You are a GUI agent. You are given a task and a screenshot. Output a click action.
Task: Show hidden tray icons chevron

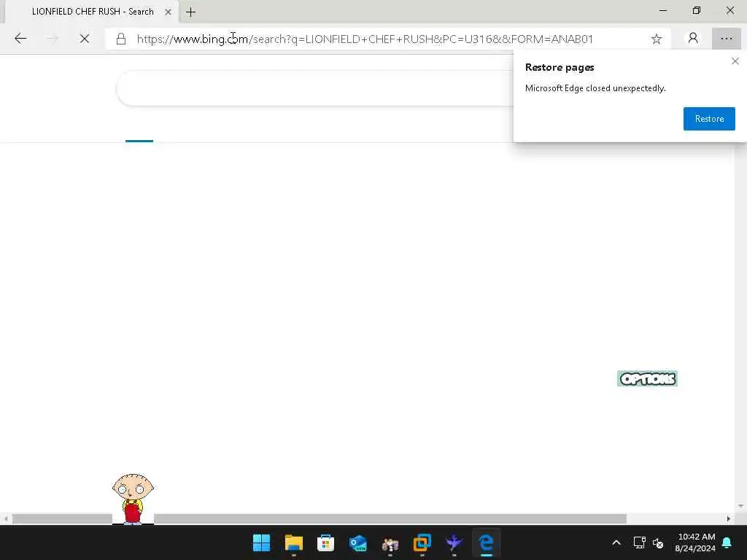[616, 542]
